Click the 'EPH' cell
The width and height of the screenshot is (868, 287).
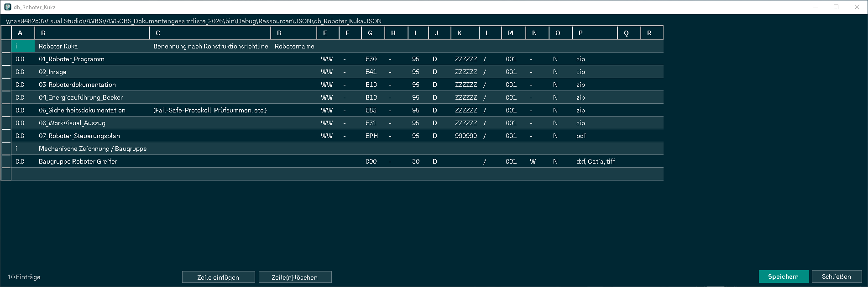373,136
